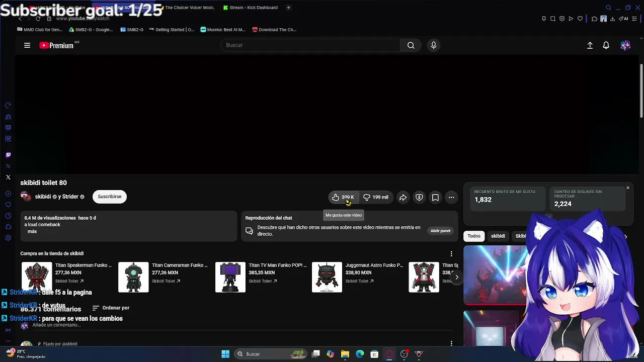
Task: Expand the description with 'más'
Action: (32, 231)
